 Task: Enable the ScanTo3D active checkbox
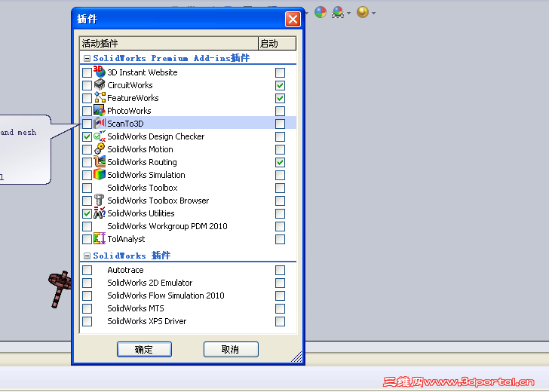click(x=87, y=124)
